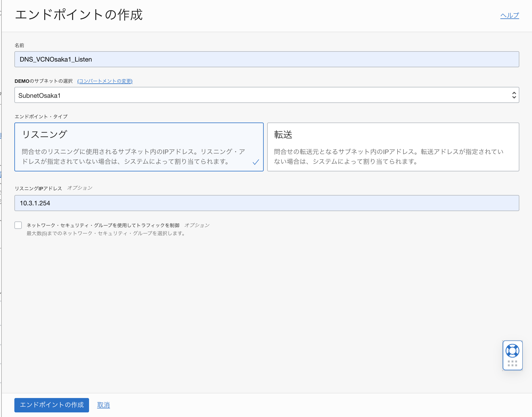Open the grid shortcuts icon below the support icon

pyautogui.click(x=513, y=363)
